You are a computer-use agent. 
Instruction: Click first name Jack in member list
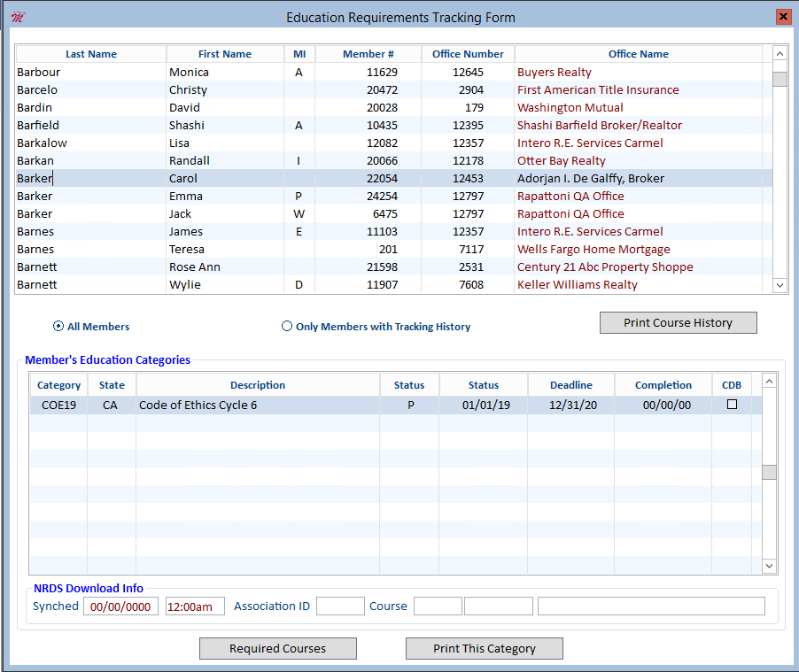tap(181, 214)
